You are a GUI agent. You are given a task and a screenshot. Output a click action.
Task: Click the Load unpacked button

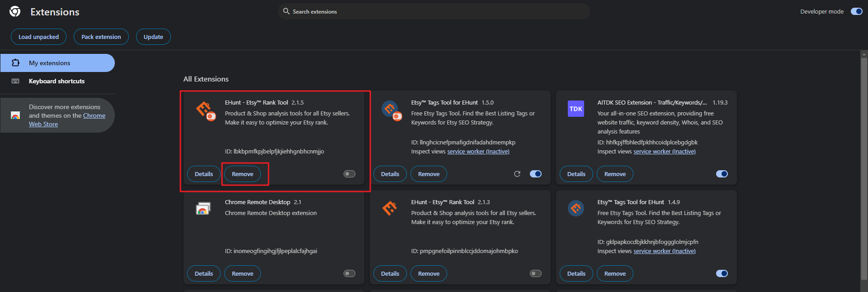point(38,37)
